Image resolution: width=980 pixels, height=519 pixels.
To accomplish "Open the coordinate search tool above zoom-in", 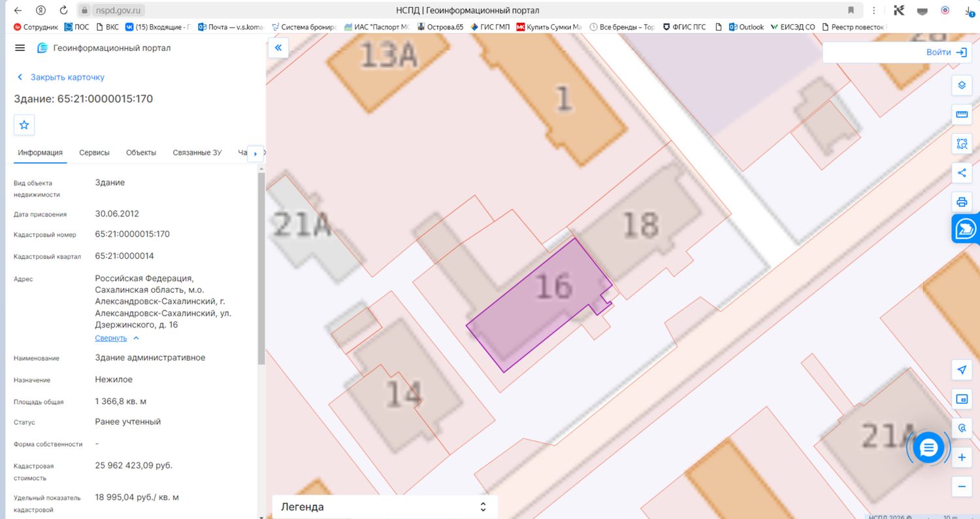I will (962, 428).
